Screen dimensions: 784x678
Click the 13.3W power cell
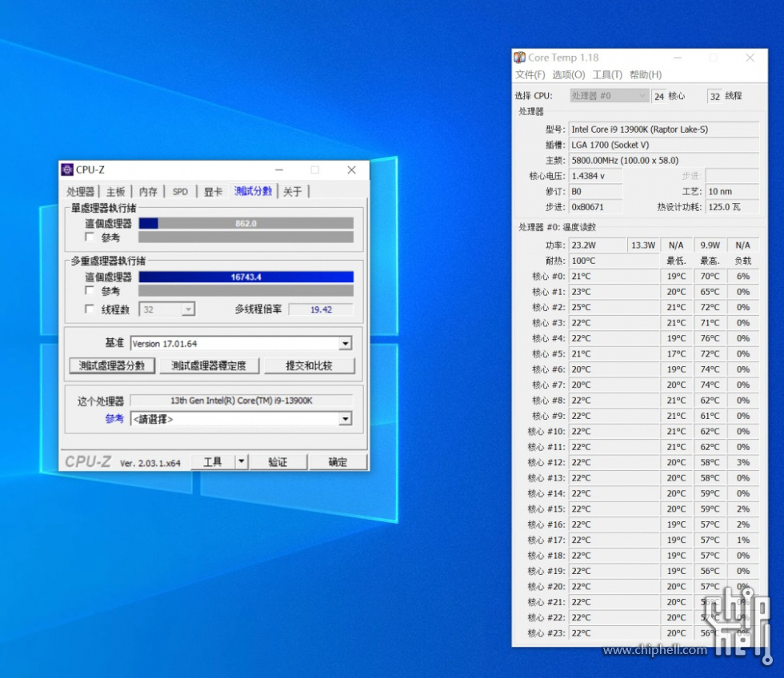(643, 245)
